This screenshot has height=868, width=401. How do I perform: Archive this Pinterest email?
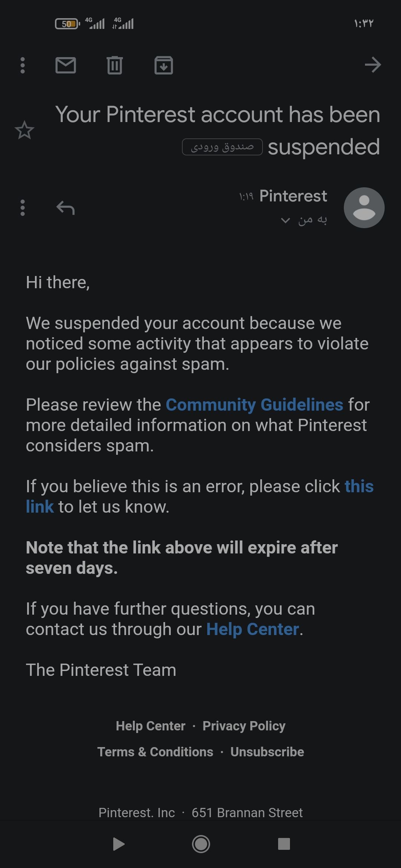coord(164,65)
